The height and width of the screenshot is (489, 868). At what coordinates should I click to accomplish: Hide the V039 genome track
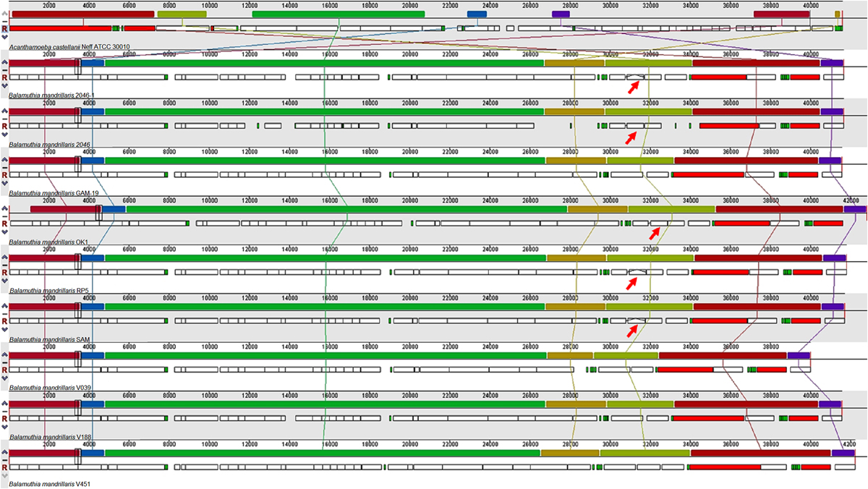(4, 363)
